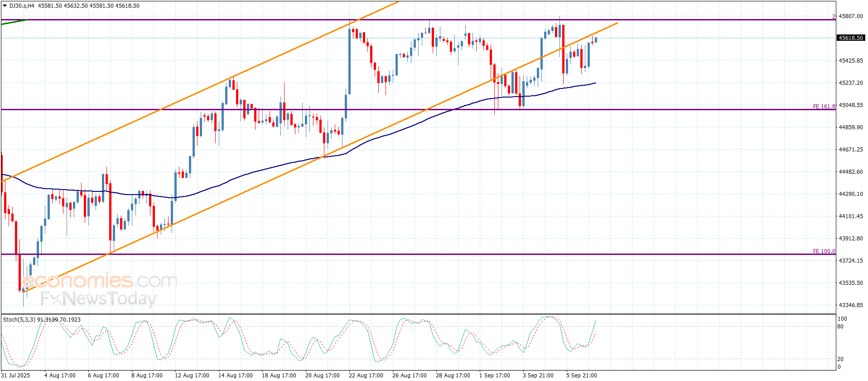
Task: Click the 43724.15 price scale label
Action: coord(851,261)
